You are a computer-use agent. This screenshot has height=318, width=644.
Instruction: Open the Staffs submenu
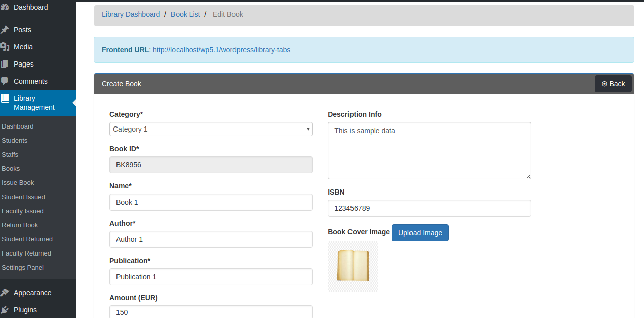pos(10,155)
